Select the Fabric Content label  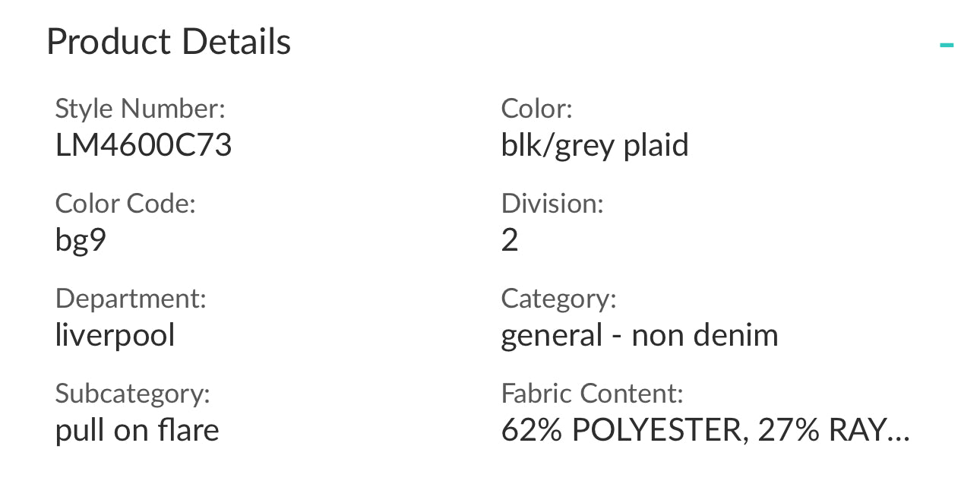pos(592,394)
